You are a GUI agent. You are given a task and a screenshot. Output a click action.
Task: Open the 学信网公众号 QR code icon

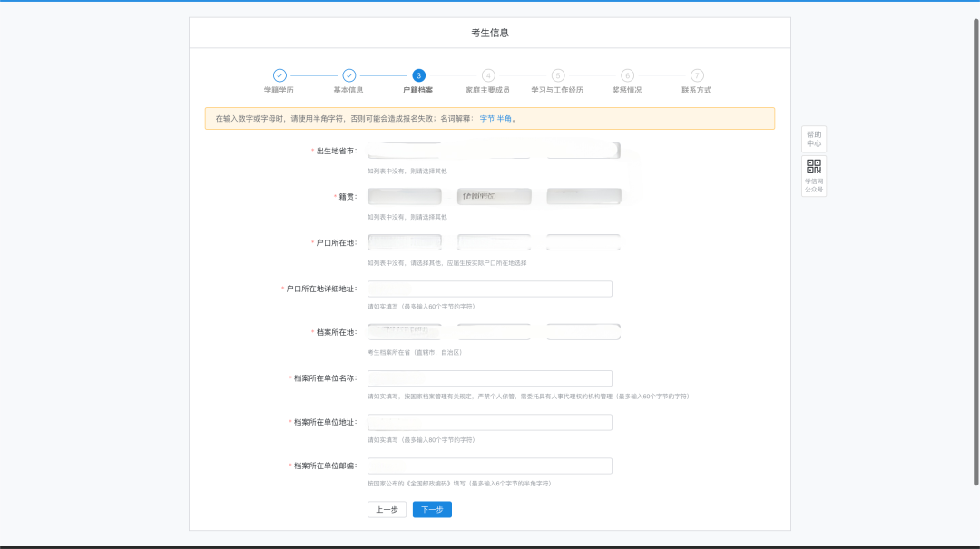pyautogui.click(x=814, y=167)
